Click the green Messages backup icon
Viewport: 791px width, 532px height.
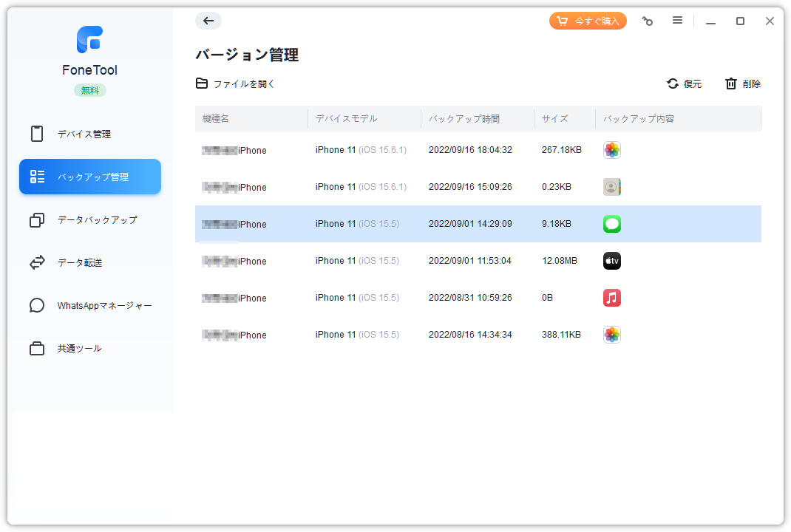point(611,224)
